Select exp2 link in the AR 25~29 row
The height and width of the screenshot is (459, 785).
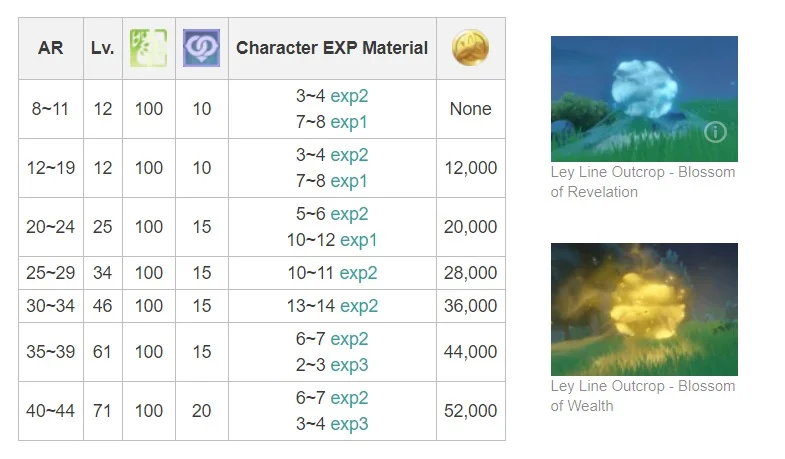(358, 272)
